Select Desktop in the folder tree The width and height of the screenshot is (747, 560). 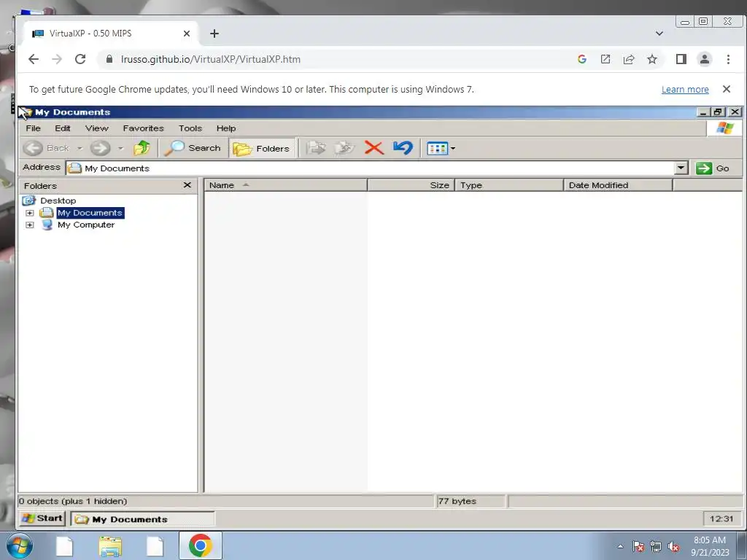coord(58,201)
